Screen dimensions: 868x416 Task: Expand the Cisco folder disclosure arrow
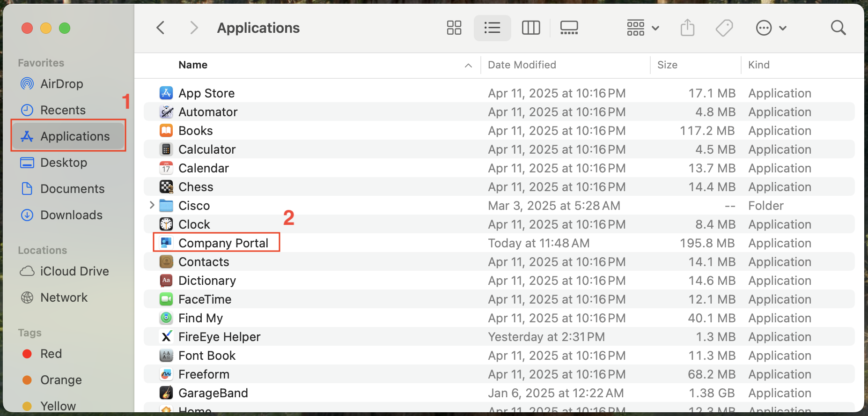click(152, 205)
